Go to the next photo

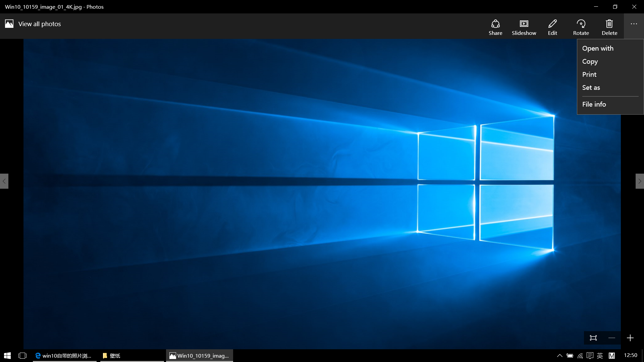(x=640, y=181)
